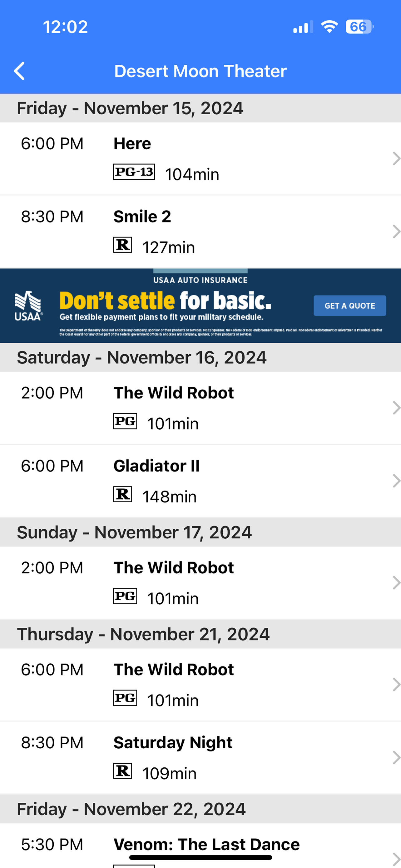This screenshot has height=868, width=401.
Task: Tap the PG rating badge for Saturday's Wild Robot
Action: (125, 421)
